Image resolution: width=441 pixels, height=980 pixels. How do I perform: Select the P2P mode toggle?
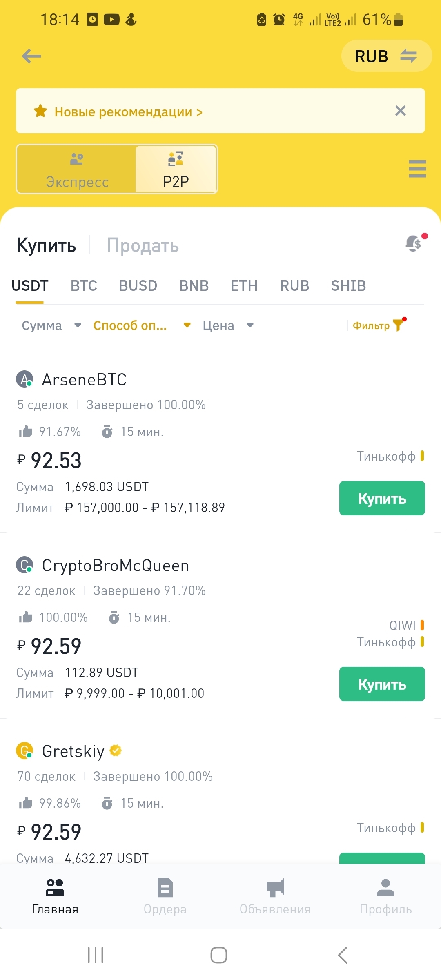click(x=176, y=169)
